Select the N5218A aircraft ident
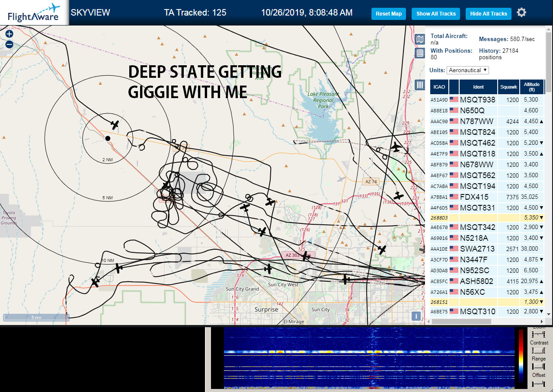 (474, 238)
